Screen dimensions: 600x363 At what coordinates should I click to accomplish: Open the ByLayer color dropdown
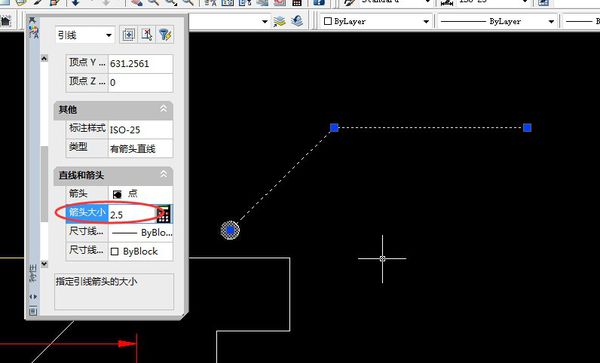pos(376,21)
